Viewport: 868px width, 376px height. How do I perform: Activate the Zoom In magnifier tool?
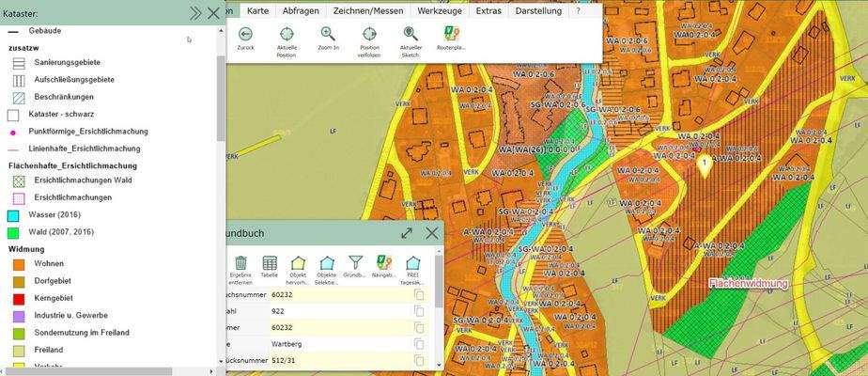[x=328, y=34]
